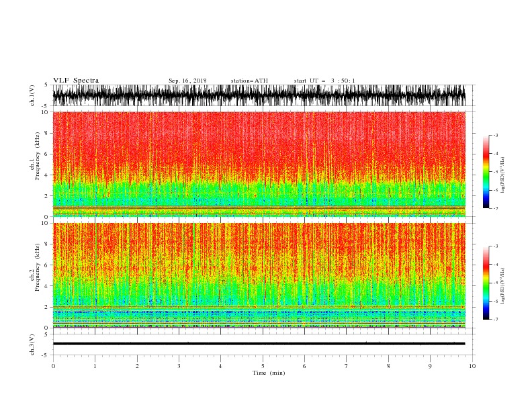Click the ch.2 PSD color bar
Image resolution: width=532 pixels, height=411 pixels.
[486, 283]
